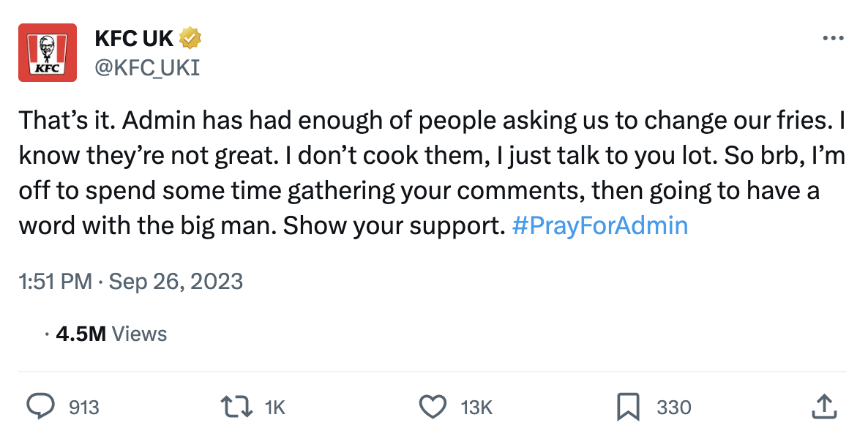This screenshot has height=439, width=868.
Task: Open the three-dot more options menu
Action: click(x=833, y=38)
